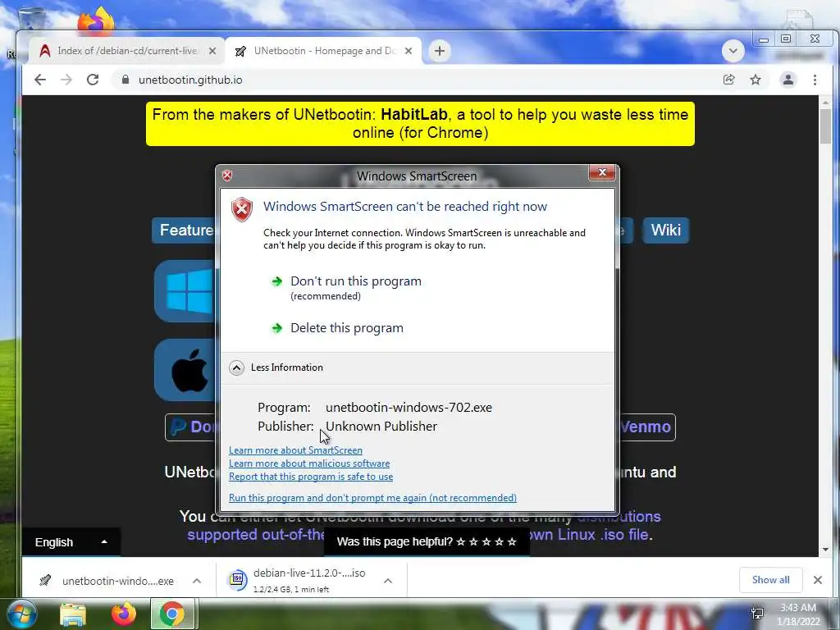The width and height of the screenshot is (840, 630).
Task: Rate the page with the first star
Action: pyautogui.click(x=461, y=541)
